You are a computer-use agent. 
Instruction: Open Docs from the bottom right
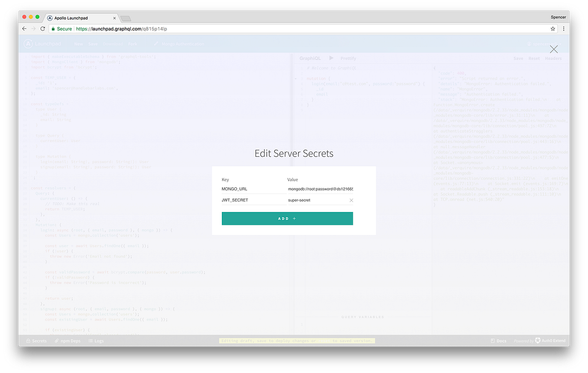tap(498, 341)
